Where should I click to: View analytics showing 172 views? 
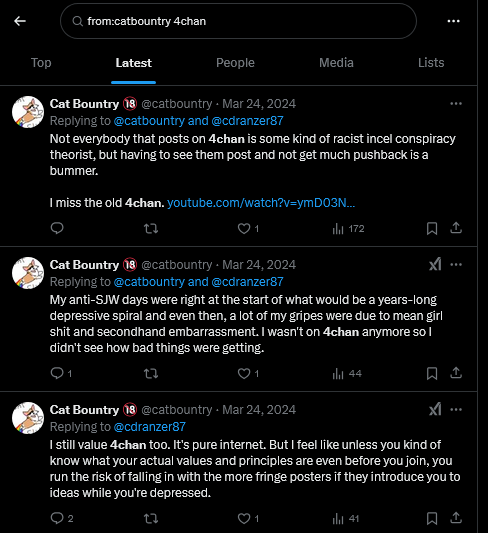[348, 228]
